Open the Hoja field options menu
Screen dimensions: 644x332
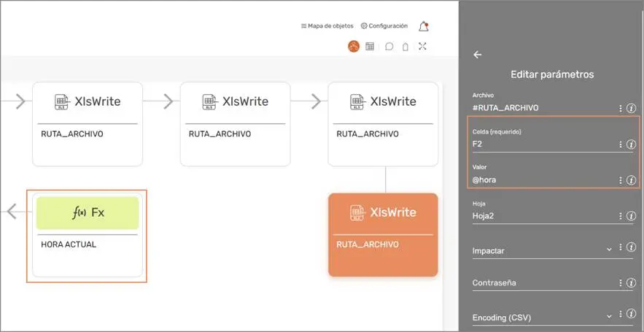(x=621, y=216)
